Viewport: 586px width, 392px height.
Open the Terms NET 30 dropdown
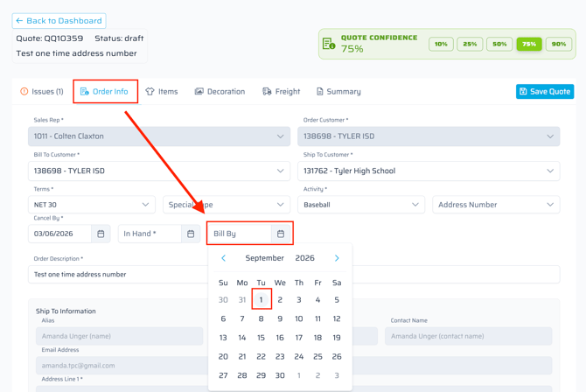pos(91,205)
